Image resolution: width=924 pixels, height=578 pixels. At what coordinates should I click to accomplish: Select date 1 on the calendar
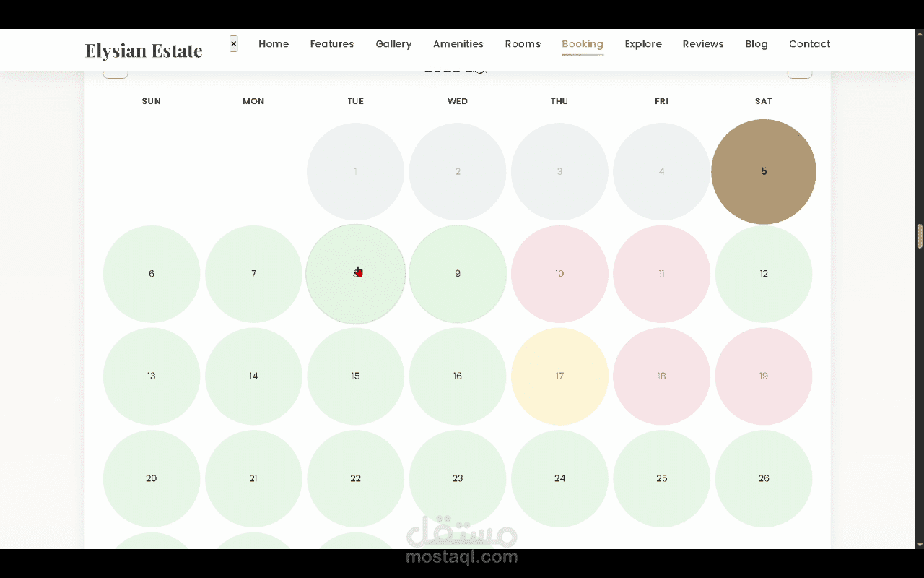click(x=355, y=171)
